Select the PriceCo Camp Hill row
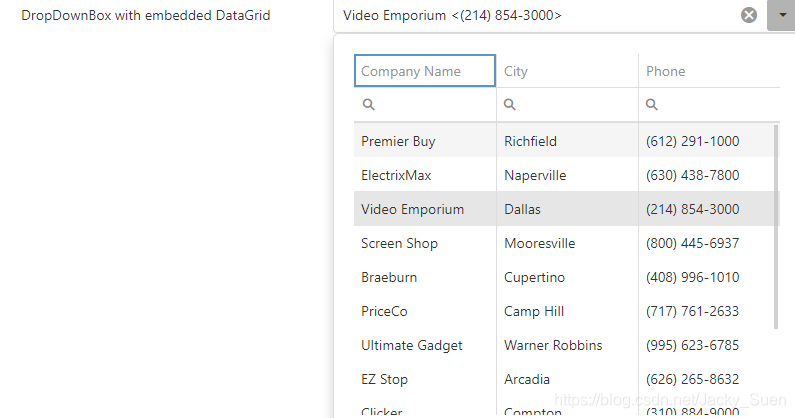 (384, 311)
